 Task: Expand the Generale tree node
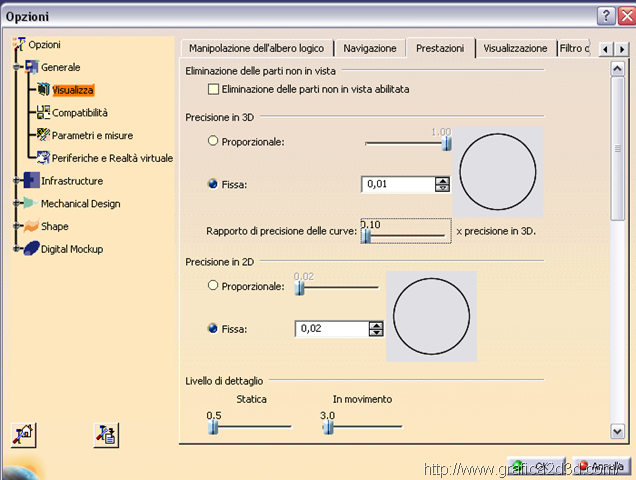point(17,68)
